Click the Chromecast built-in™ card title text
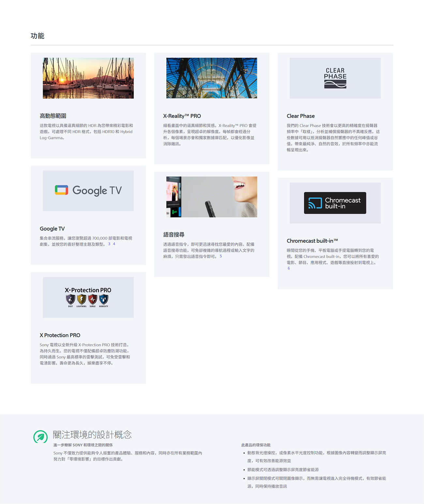 [x=312, y=241]
